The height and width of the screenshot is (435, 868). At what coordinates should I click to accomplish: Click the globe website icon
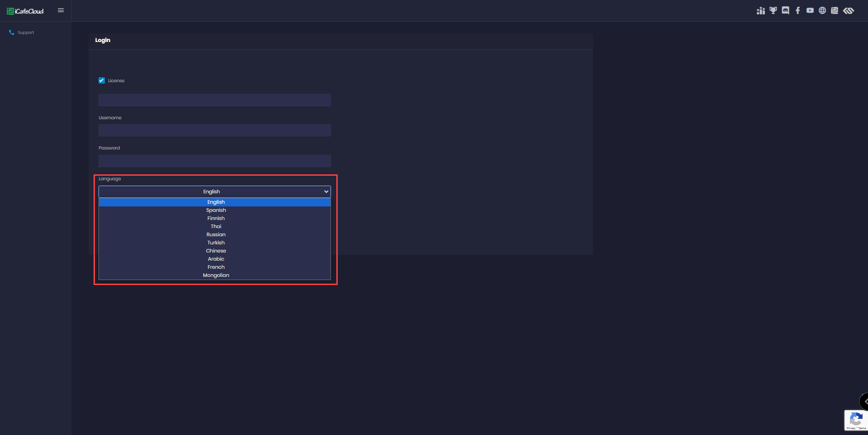tap(822, 10)
